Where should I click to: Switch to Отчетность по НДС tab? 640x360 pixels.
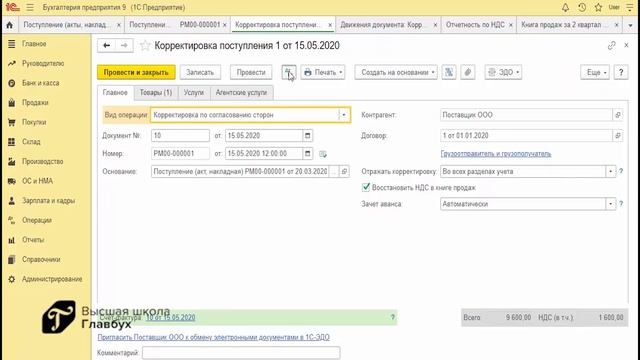475,25
